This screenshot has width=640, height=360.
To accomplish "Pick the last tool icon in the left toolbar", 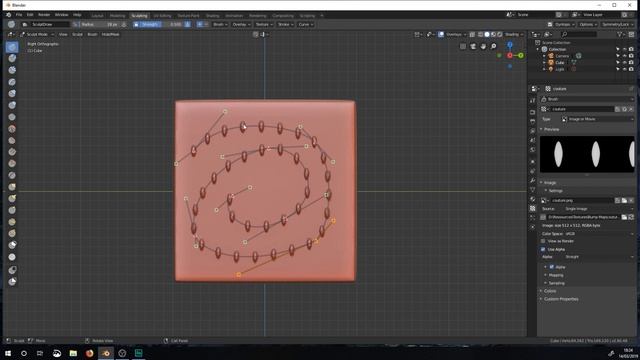I will pyautogui.click(x=12, y=282).
